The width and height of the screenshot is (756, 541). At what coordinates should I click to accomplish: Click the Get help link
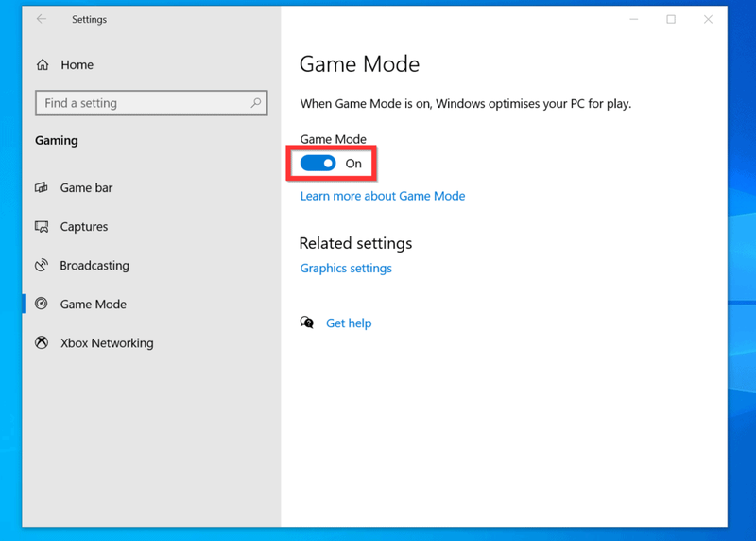click(349, 323)
